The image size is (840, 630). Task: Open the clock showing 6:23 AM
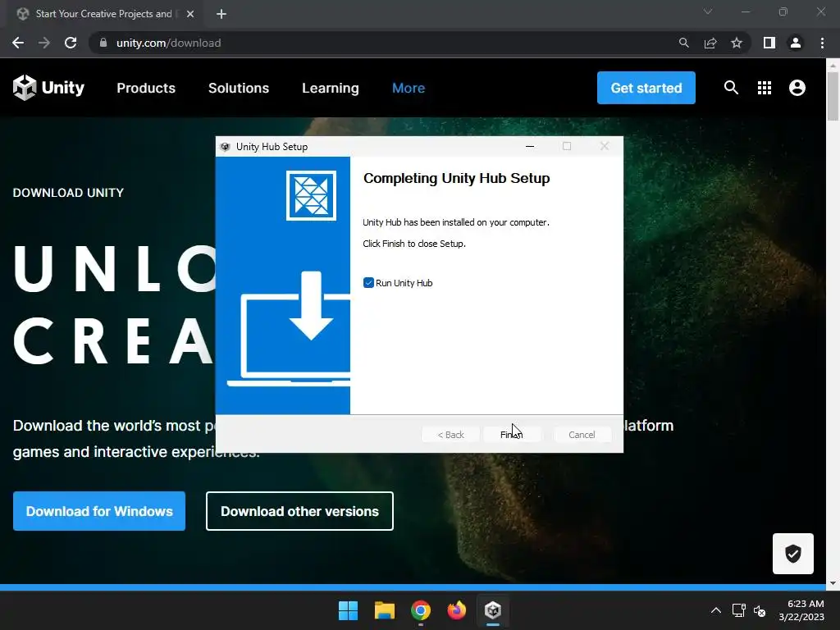click(801, 610)
